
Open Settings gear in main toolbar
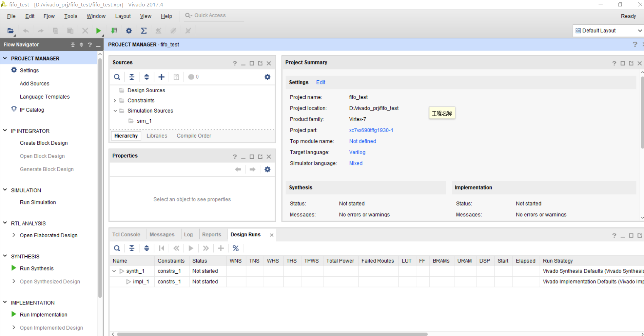[129, 31]
